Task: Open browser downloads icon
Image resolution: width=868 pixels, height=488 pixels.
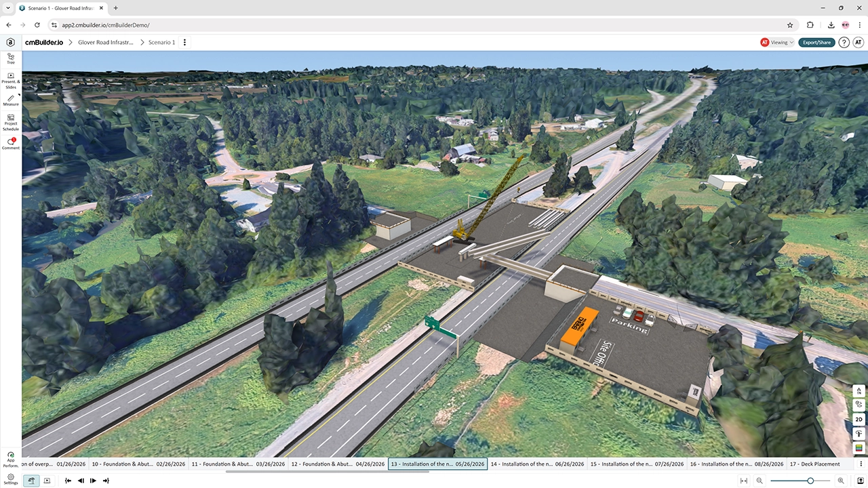Action: coord(831,25)
